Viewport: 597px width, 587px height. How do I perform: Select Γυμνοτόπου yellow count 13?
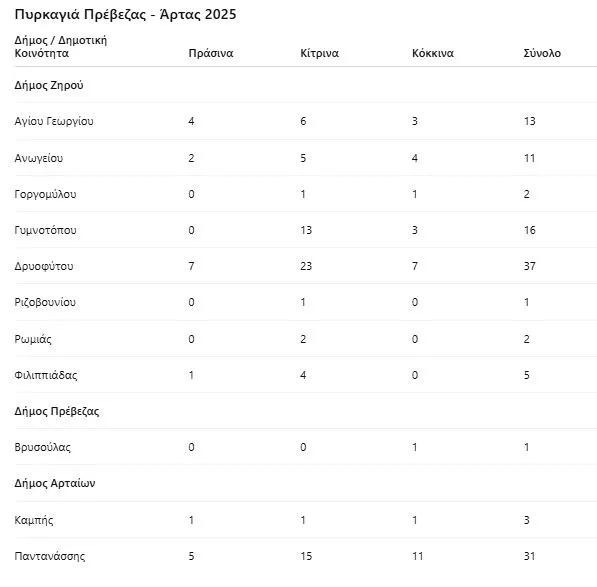tap(306, 230)
